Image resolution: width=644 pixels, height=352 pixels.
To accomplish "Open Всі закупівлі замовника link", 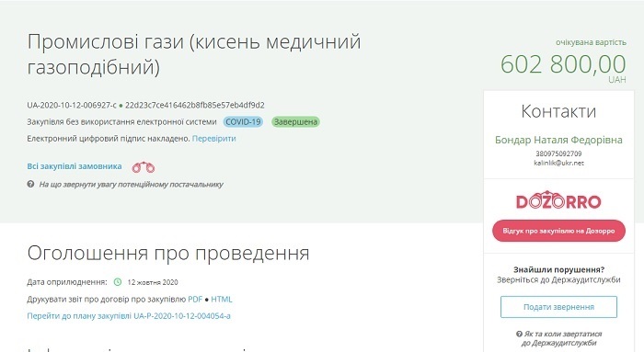I will 75,166.
